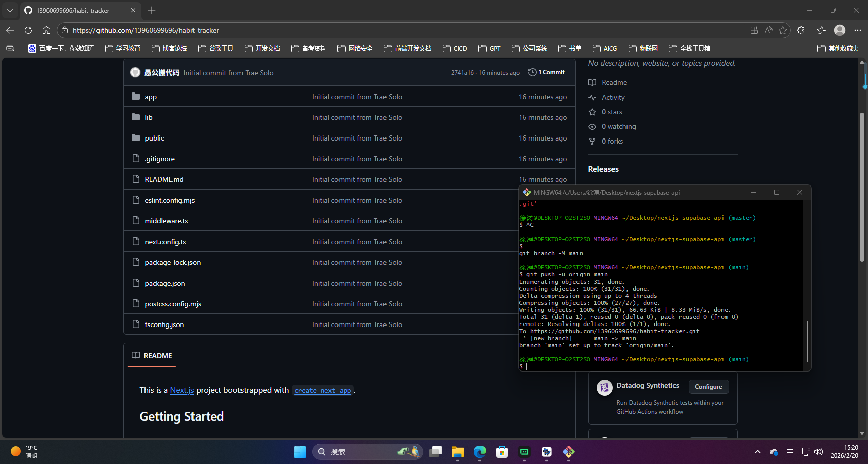View site information lock icon
The image size is (868, 464).
64,30
